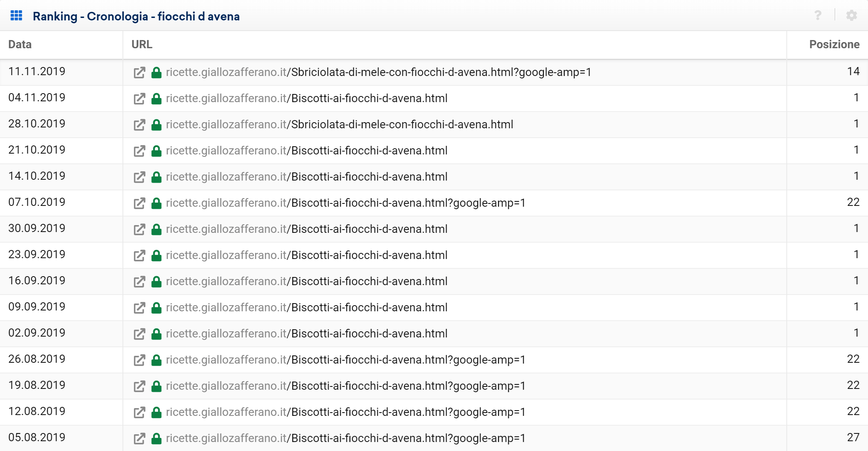Select the date cell 07.10.2019
868x451 pixels.
coord(37,202)
